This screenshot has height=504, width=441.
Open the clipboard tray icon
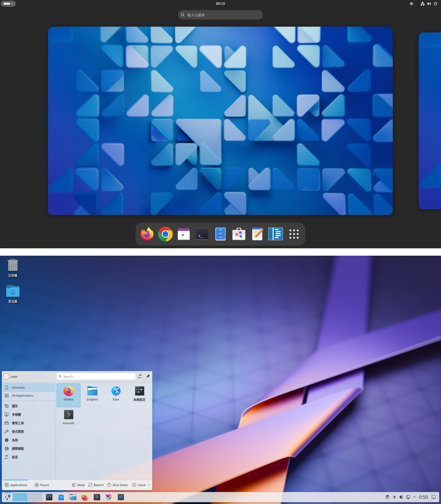pyautogui.click(x=387, y=497)
